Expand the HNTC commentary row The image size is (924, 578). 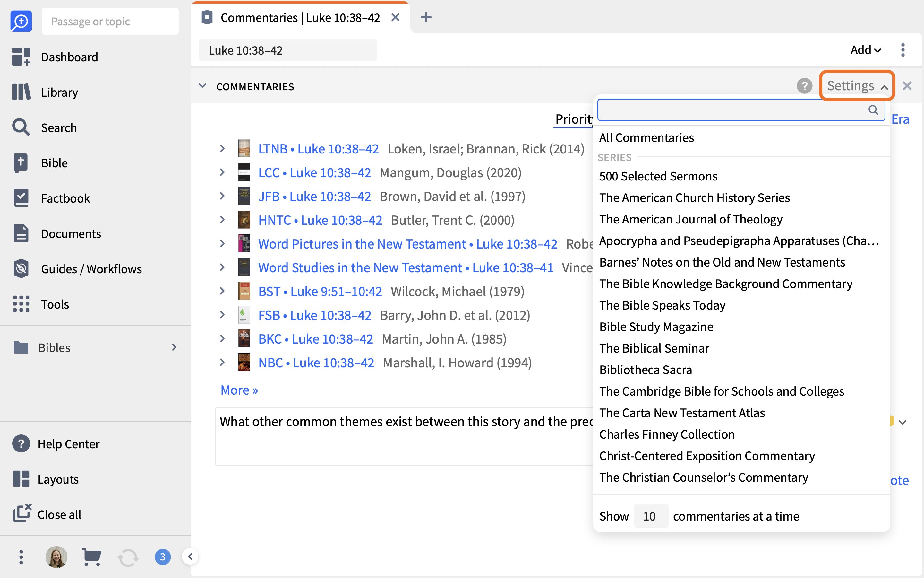(x=222, y=219)
